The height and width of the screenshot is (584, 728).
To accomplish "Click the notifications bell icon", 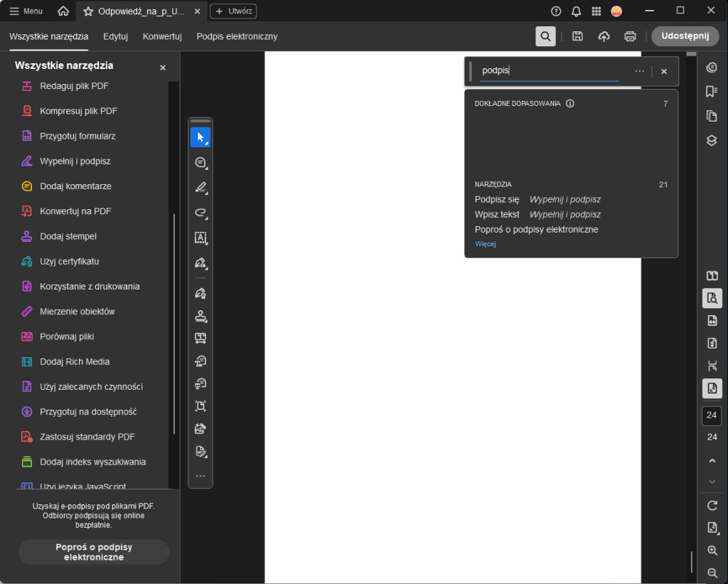I will tap(576, 11).
